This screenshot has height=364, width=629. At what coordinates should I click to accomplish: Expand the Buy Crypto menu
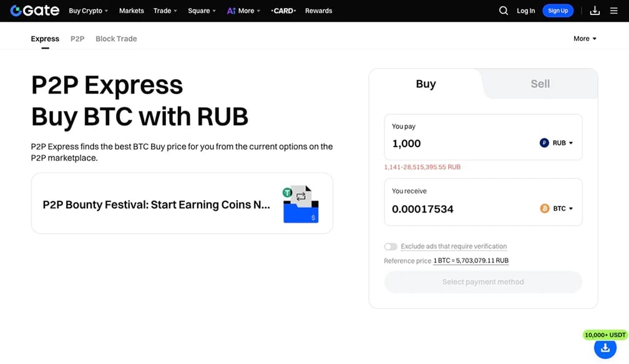pos(89,11)
